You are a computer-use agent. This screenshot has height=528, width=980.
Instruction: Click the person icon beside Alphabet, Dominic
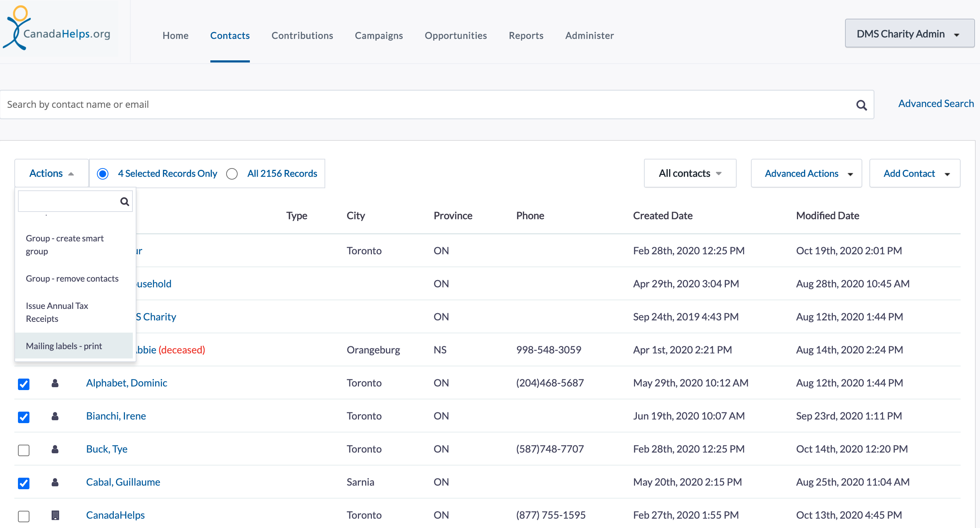pyautogui.click(x=55, y=383)
